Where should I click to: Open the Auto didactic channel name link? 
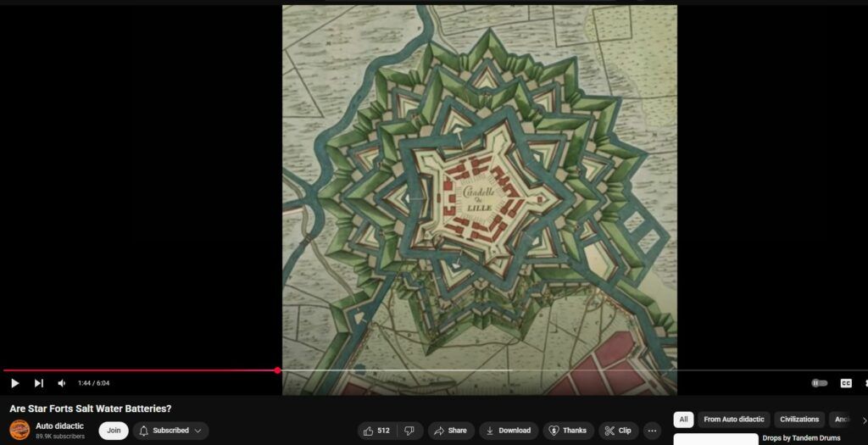click(59, 426)
